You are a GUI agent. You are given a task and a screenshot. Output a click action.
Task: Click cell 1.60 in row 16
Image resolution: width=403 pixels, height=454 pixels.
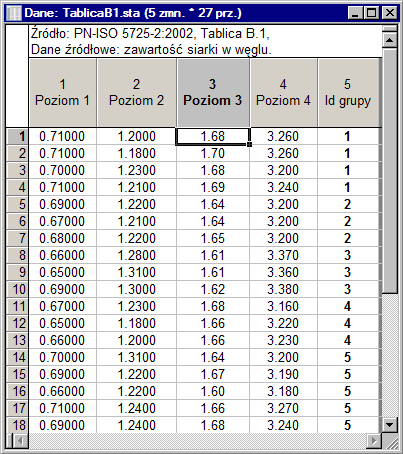(213, 391)
